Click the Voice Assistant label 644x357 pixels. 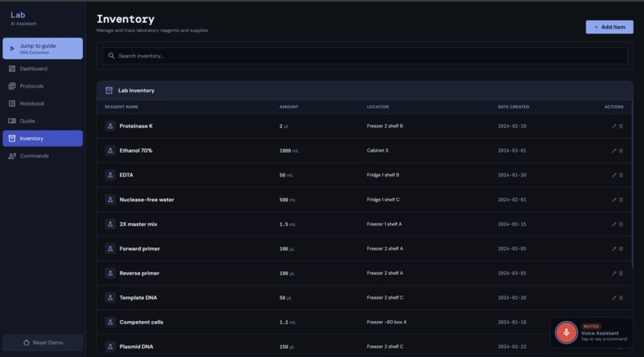(x=599, y=333)
